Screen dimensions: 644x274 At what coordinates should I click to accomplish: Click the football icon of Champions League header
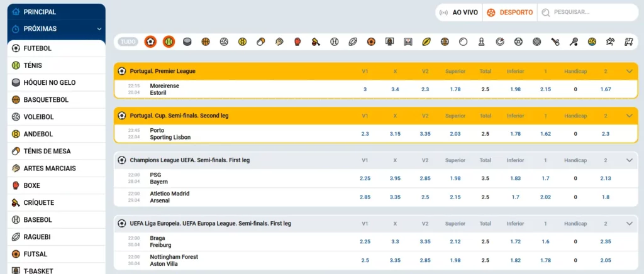click(121, 160)
